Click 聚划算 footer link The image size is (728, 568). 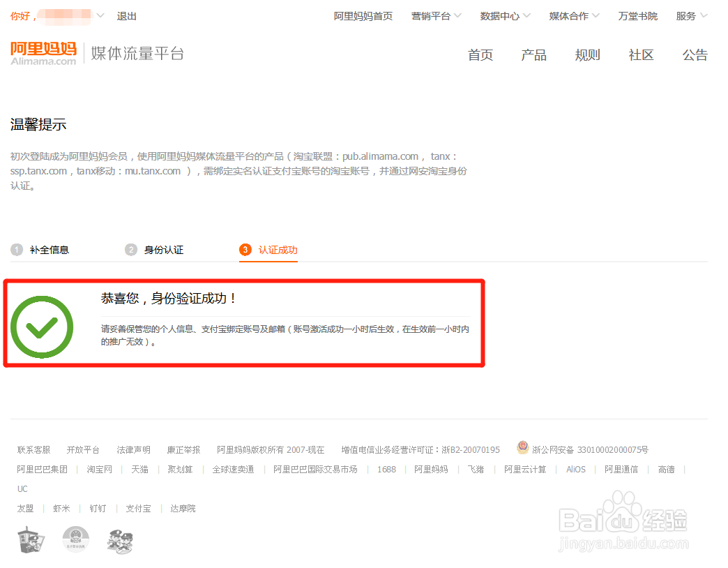[180, 469]
